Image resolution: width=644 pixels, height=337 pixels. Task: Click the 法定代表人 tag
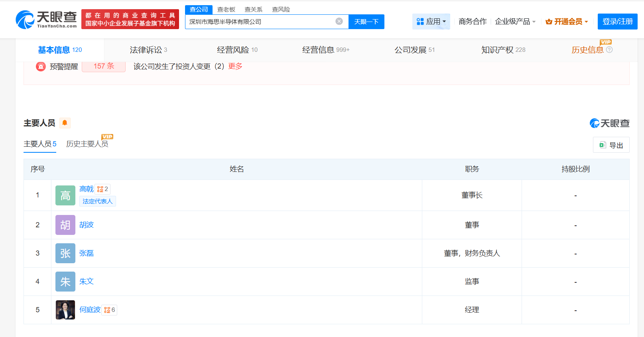pos(97,201)
